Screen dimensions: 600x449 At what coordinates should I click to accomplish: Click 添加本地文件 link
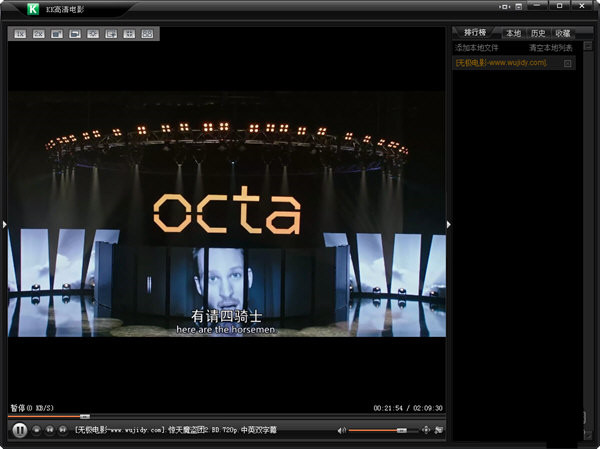coord(476,48)
